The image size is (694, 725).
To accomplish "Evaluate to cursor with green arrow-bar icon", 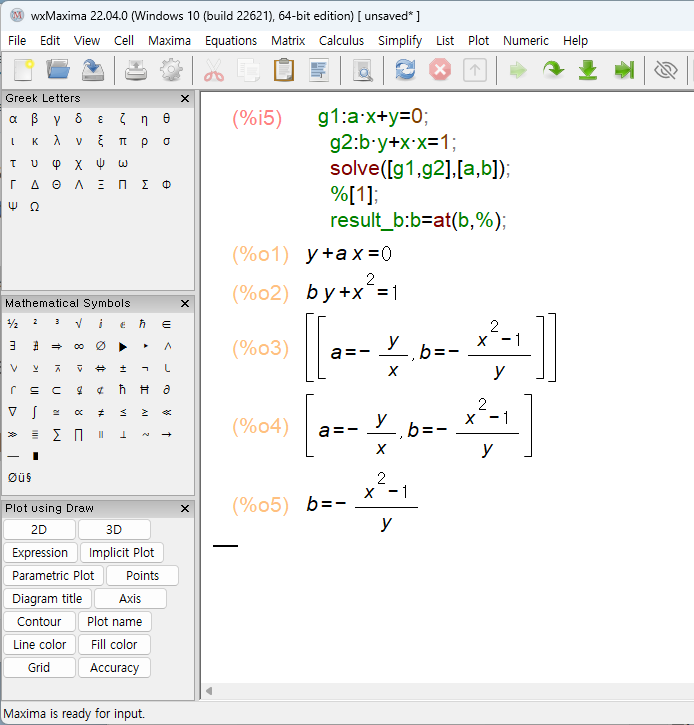I will point(624,70).
